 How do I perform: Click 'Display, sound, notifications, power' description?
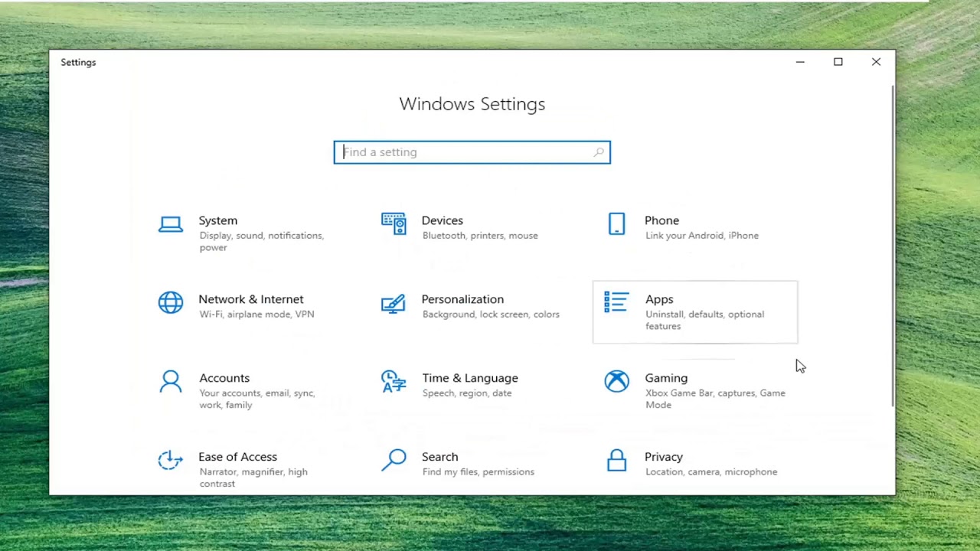pos(261,241)
